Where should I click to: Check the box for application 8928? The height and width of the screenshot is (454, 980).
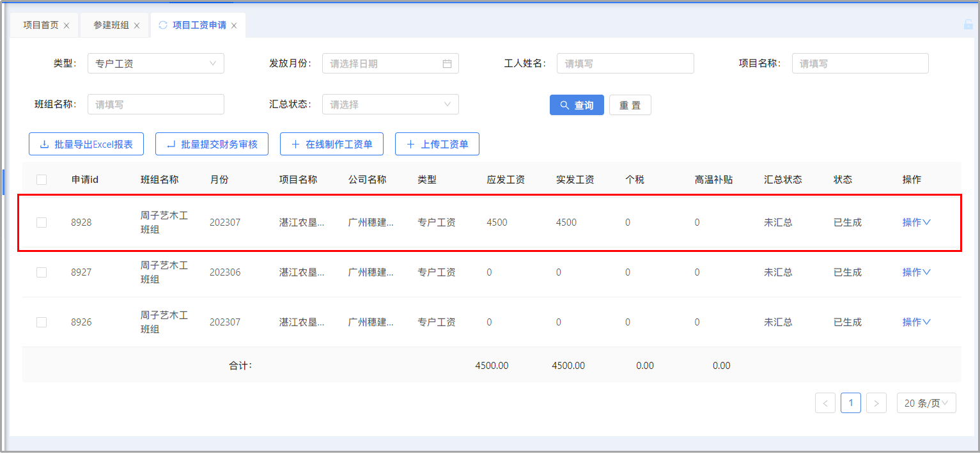[42, 223]
